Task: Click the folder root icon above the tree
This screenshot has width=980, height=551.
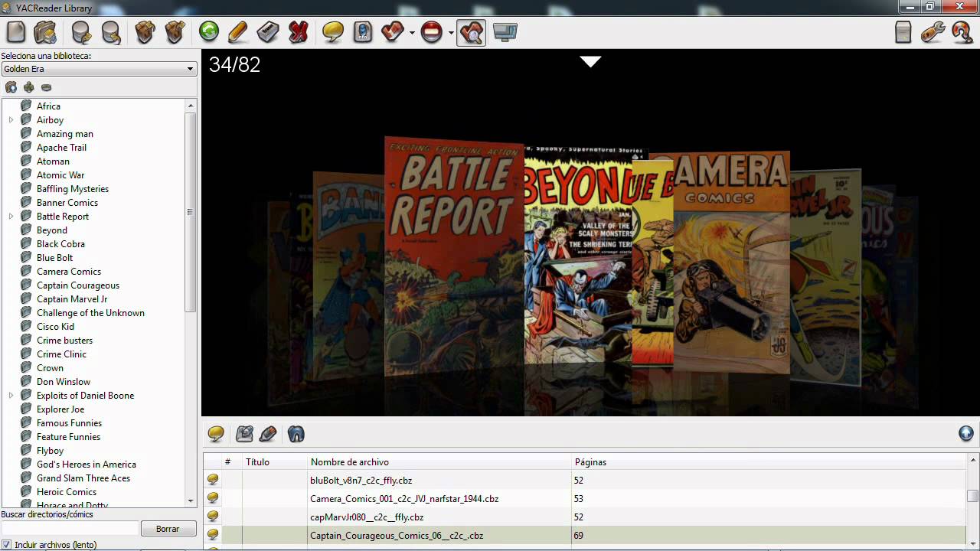Action: click(11, 87)
